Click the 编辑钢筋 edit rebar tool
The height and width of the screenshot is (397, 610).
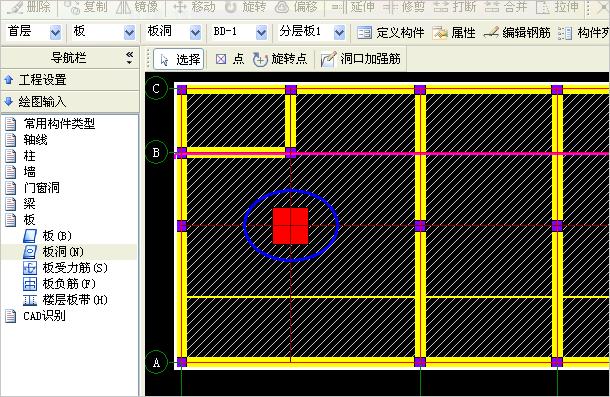pos(517,33)
